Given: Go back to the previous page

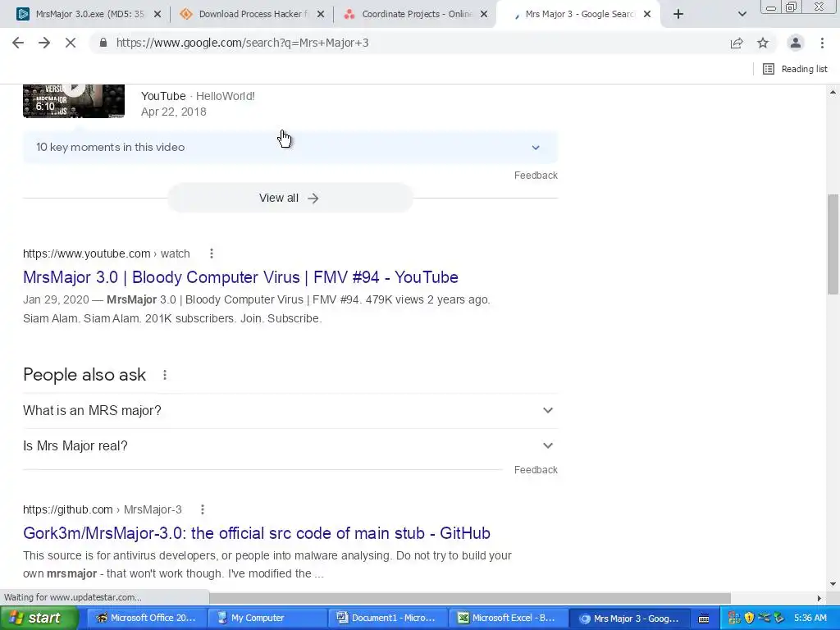Looking at the screenshot, I should pyautogui.click(x=18, y=43).
